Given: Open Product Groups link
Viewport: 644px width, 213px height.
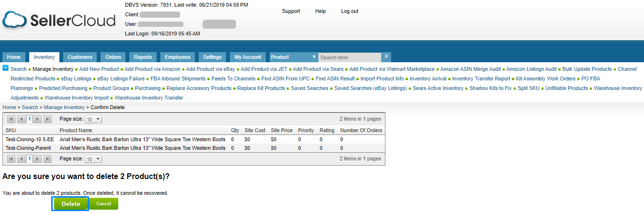Looking at the screenshot, I should click(x=111, y=88).
